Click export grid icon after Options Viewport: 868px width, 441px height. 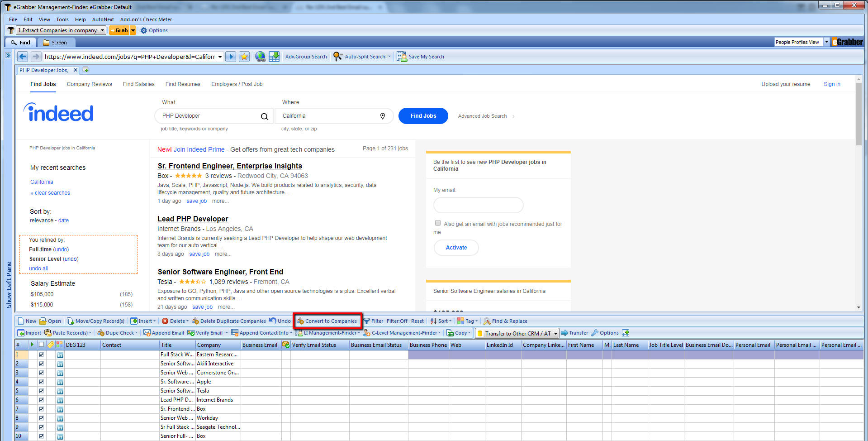(x=626, y=333)
